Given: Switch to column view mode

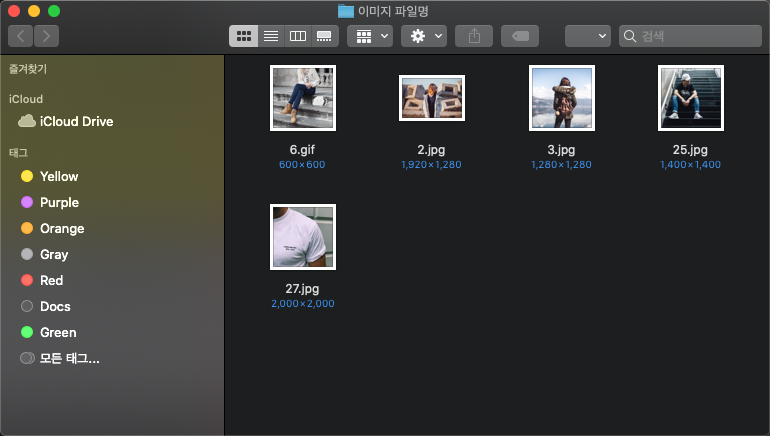Looking at the screenshot, I should click(x=297, y=36).
